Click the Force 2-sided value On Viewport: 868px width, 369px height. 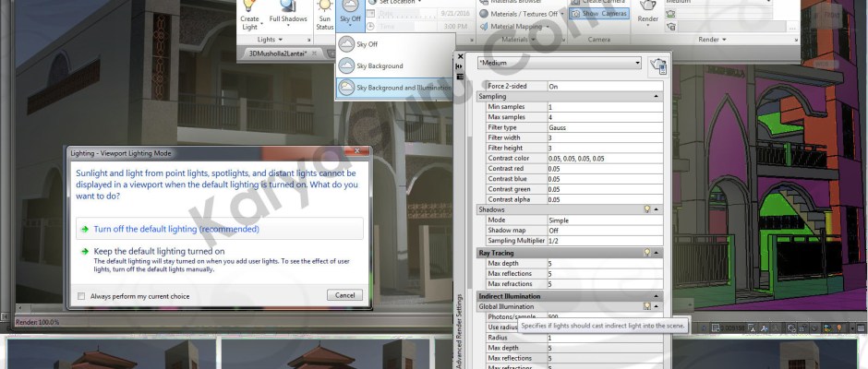click(605, 87)
